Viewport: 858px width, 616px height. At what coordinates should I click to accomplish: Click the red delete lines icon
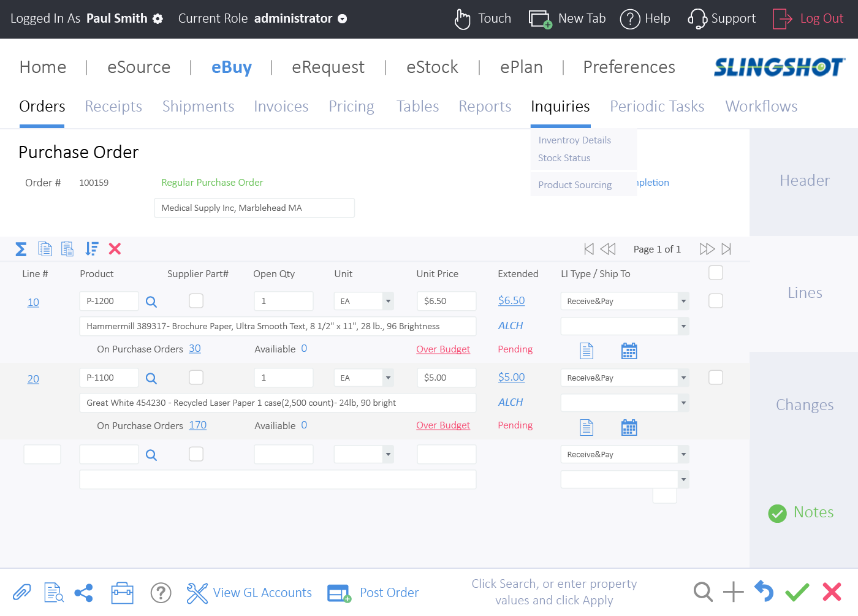pyautogui.click(x=115, y=249)
